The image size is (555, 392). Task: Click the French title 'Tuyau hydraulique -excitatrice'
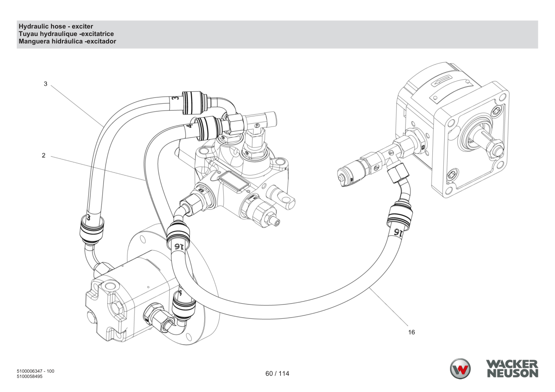click(x=67, y=34)
